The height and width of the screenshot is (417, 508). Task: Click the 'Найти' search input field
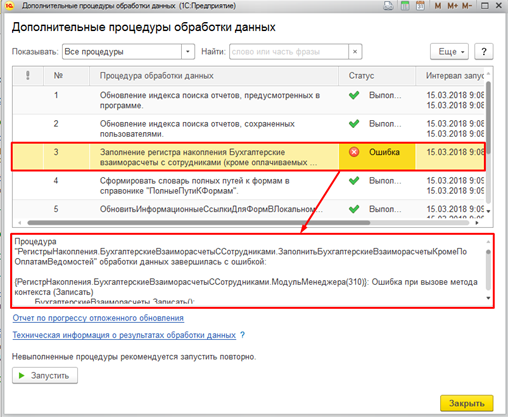(289, 52)
